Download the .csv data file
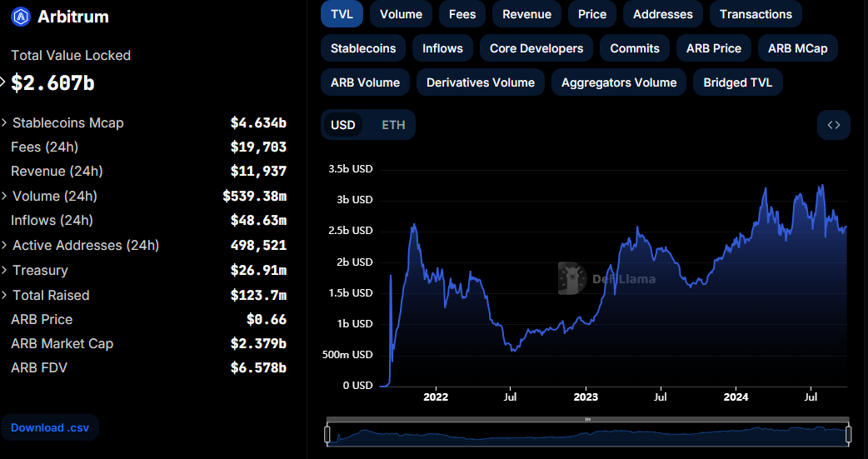The width and height of the screenshot is (868, 459). coord(50,427)
